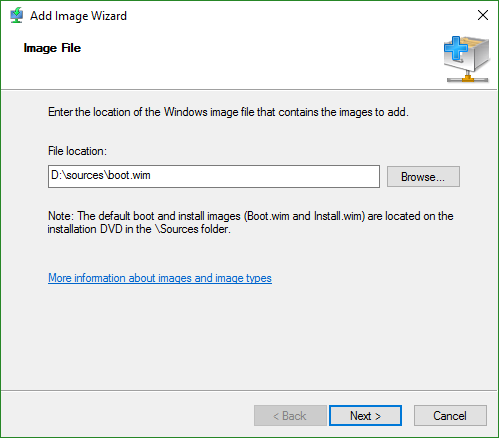This screenshot has height=438, width=499.
Task: Click the Image File heading
Action: point(52,48)
